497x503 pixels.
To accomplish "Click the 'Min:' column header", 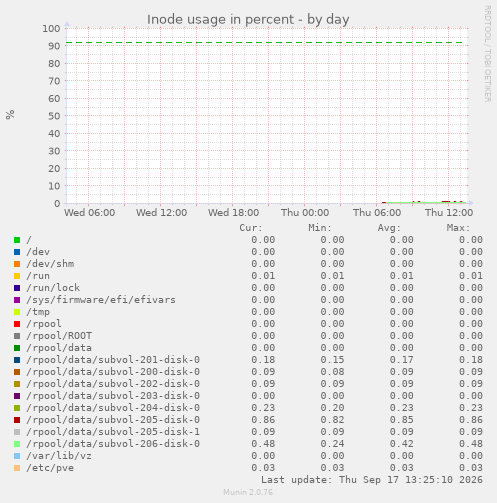I will [320, 228].
